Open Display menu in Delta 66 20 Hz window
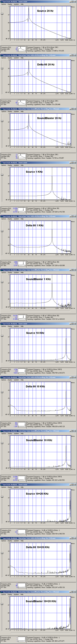This screenshot has height=644, width=77. click(x=10, y=58)
